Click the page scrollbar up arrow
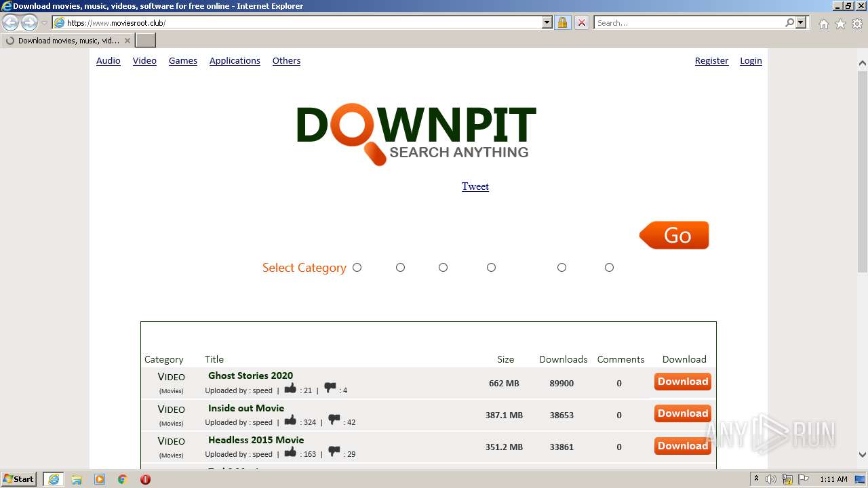The width and height of the screenshot is (868, 488). coord(863,63)
